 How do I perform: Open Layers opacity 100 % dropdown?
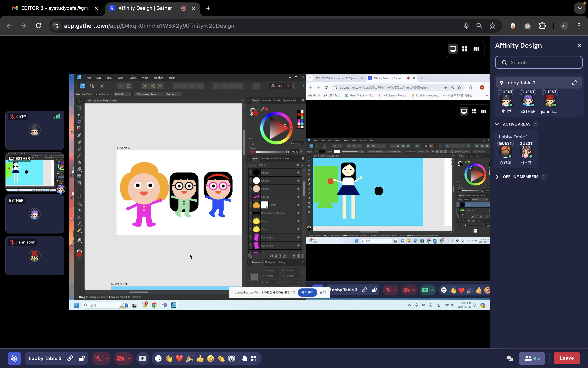point(264,165)
